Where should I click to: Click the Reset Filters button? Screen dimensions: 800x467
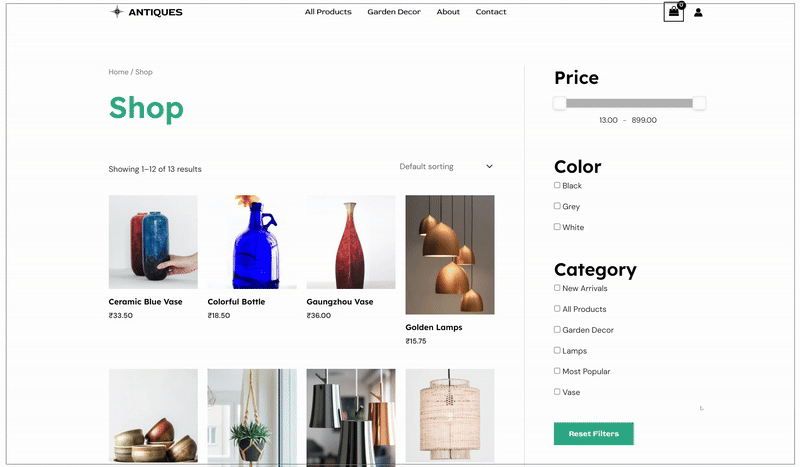594,433
